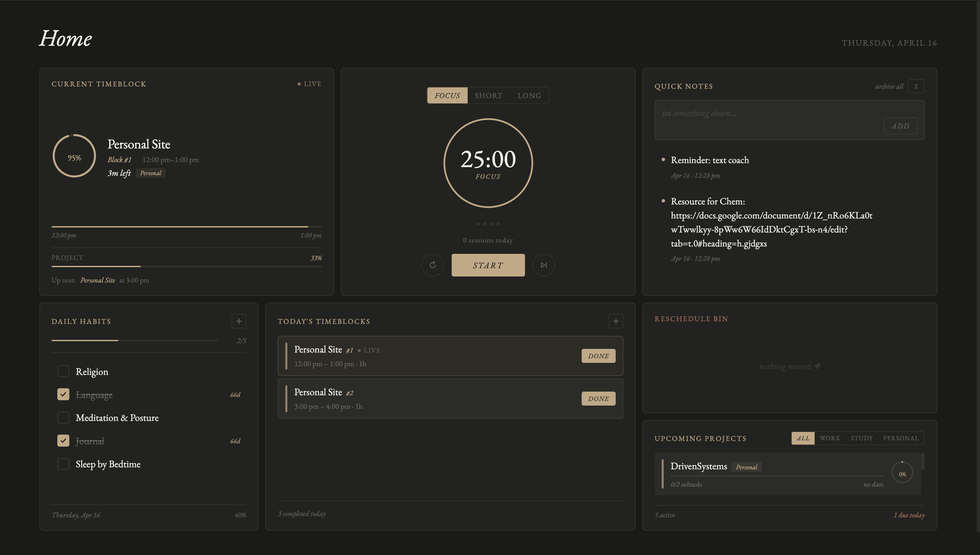The height and width of the screenshot is (555, 980).
Task: Uncheck the Language habit
Action: coord(63,394)
